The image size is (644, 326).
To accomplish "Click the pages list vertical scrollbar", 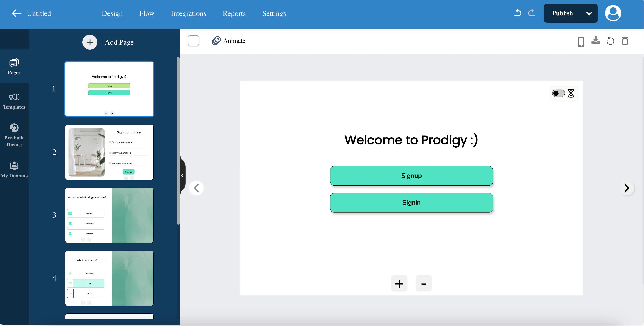I will click(178, 141).
